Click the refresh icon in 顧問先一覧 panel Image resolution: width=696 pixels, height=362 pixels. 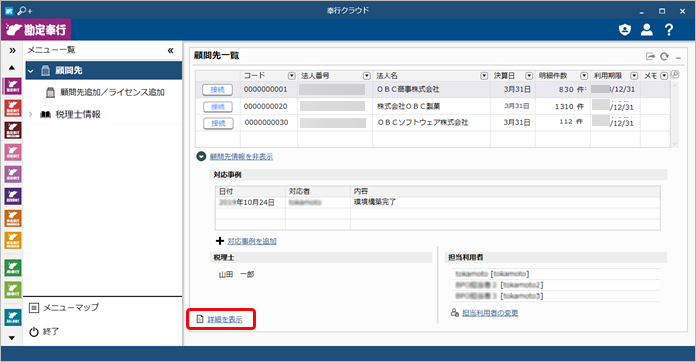click(x=664, y=56)
